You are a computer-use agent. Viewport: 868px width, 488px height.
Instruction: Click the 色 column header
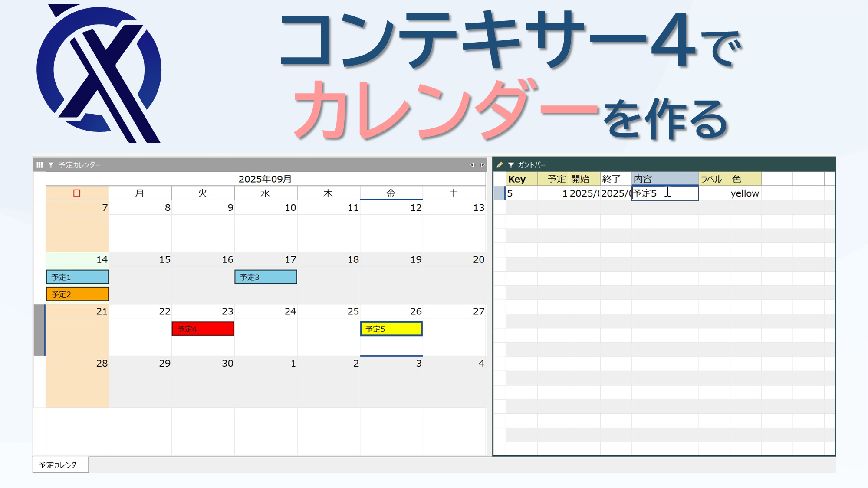(x=745, y=179)
